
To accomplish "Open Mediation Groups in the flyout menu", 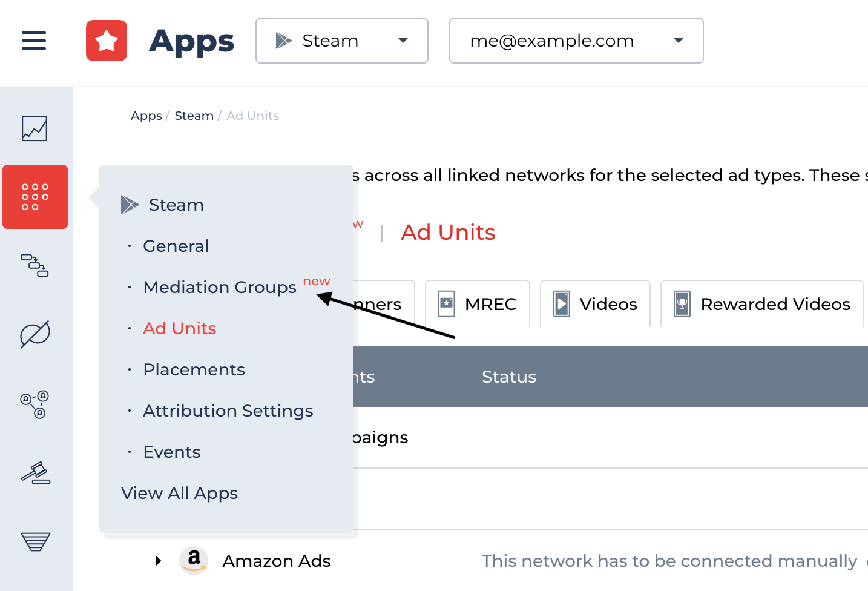I will [x=220, y=287].
